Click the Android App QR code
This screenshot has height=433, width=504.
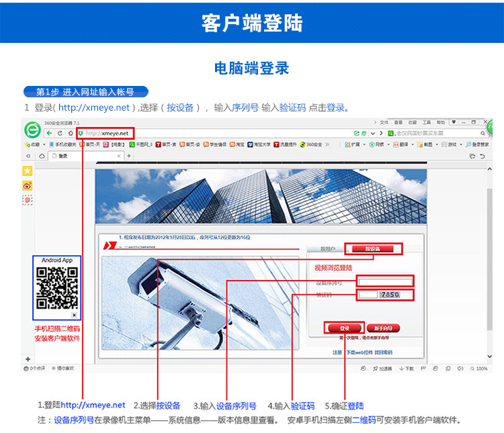tap(57, 288)
